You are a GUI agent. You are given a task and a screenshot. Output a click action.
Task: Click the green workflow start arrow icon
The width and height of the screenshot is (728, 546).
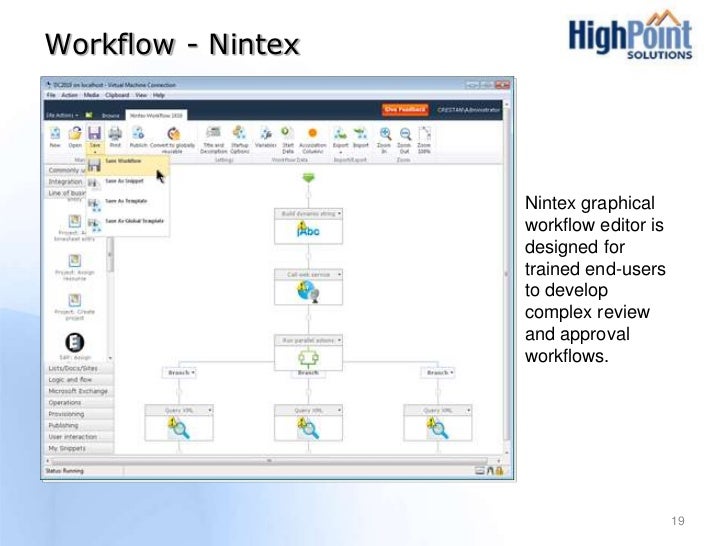309,177
